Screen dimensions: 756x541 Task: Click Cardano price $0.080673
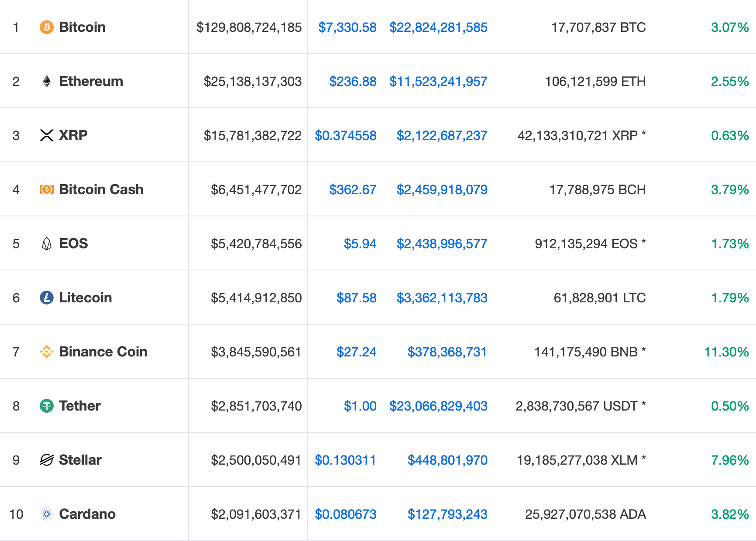pyautogui.click(x=346, y=514)
